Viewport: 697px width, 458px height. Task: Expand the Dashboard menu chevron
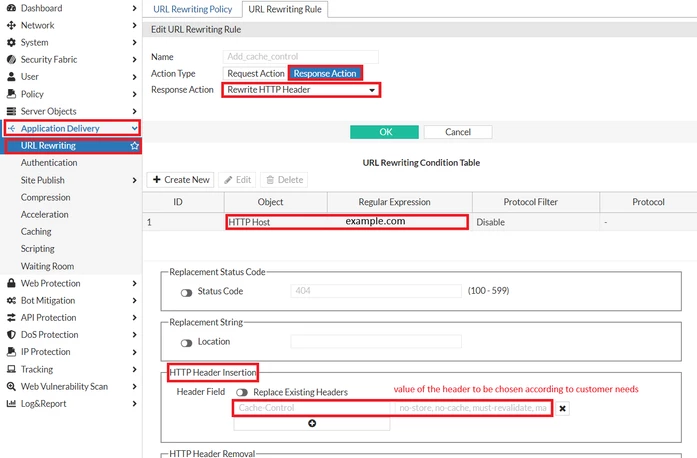coord(134,8)
